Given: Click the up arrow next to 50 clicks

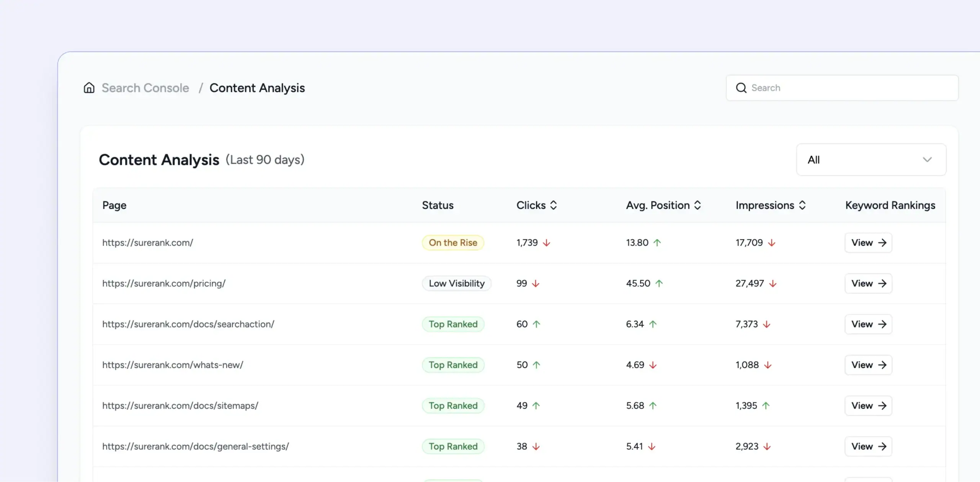Looking at the screenshot, I should [537, 365].
